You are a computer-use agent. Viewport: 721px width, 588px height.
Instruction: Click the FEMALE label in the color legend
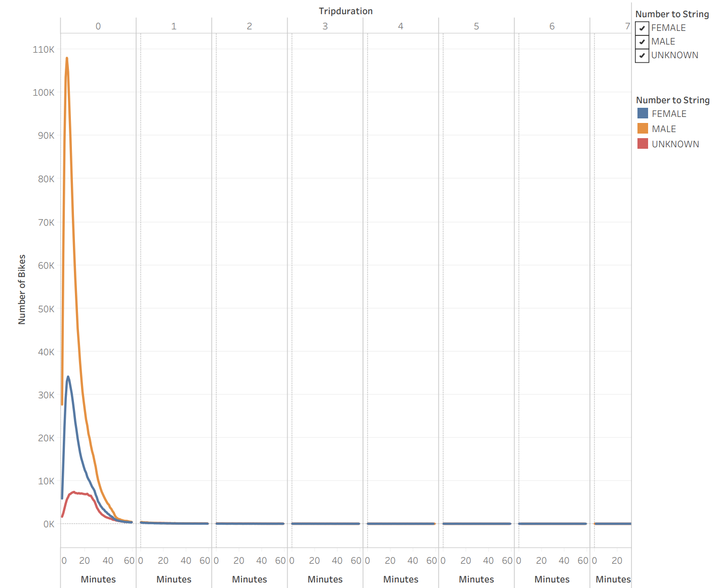[669, 114]
